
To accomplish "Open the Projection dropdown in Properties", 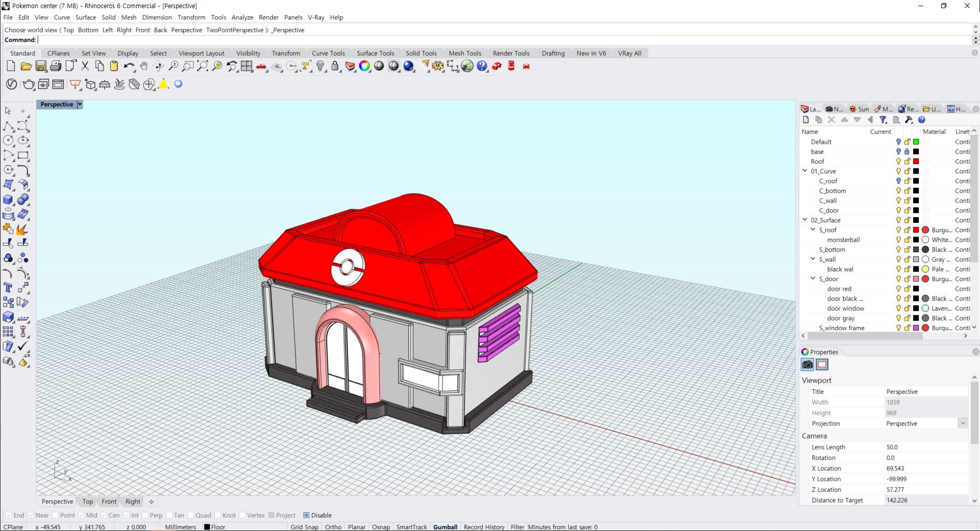I will pos(963,423).
